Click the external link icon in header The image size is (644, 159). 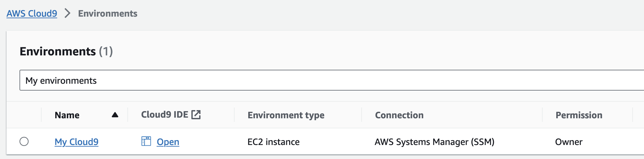pos(196,115)
